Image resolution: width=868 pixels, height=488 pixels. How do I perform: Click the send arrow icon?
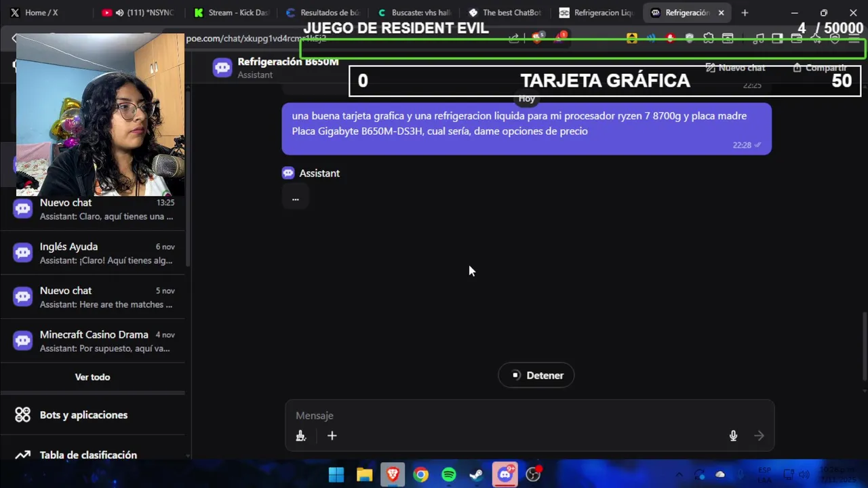point(759,436)
